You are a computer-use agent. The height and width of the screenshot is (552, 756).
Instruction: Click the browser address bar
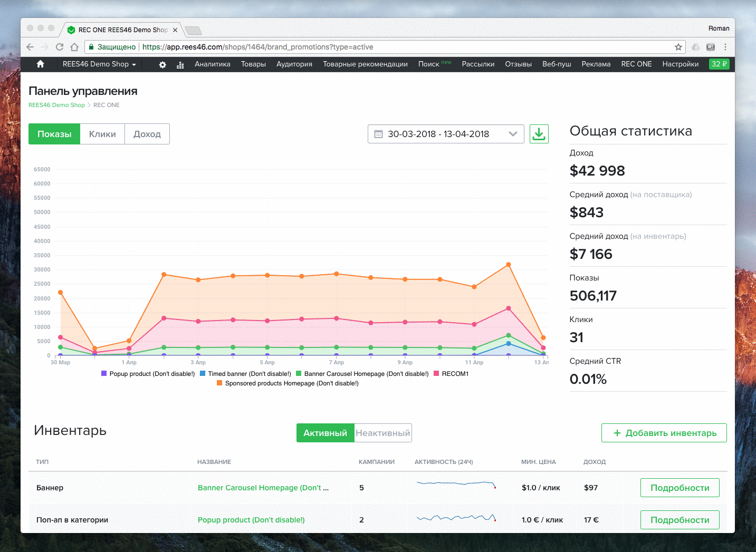click(x=369, y=47)
